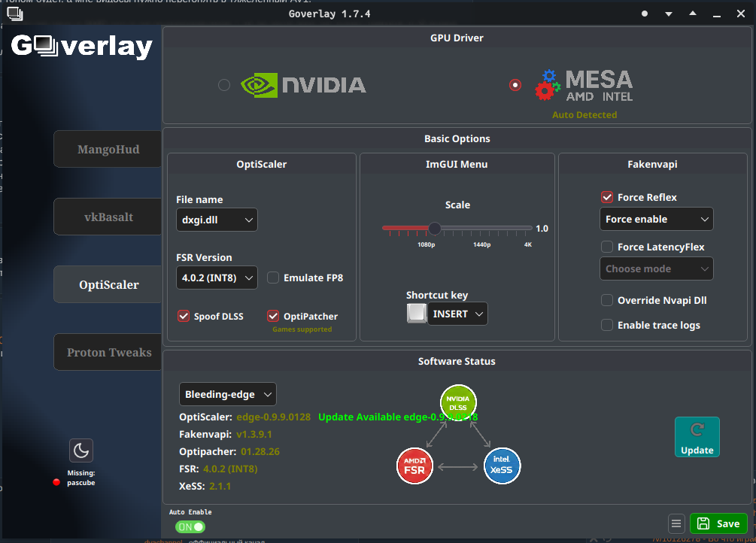756x543 pixels.
Task: Click the Update button
Action: pos(697,437)
